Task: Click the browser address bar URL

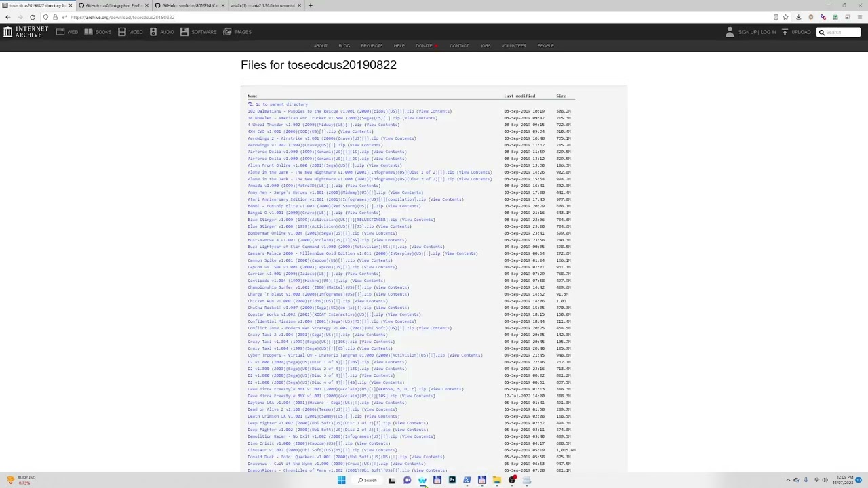Action: click(x=122, y=17)
